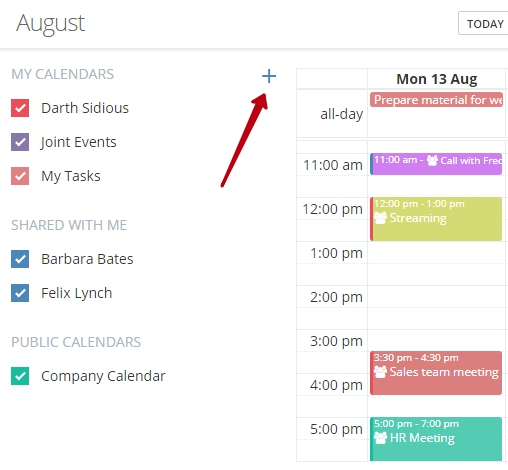This screenshot has height=470, width=508.
Task: Toggle Company Calendar checkbox
Action: 20,376
